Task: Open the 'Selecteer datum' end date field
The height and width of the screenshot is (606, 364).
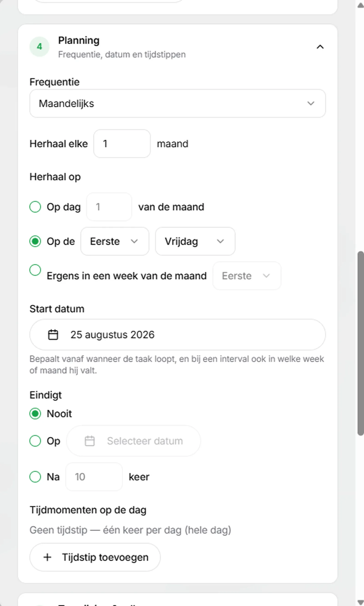Action: [x=134, y=441]
